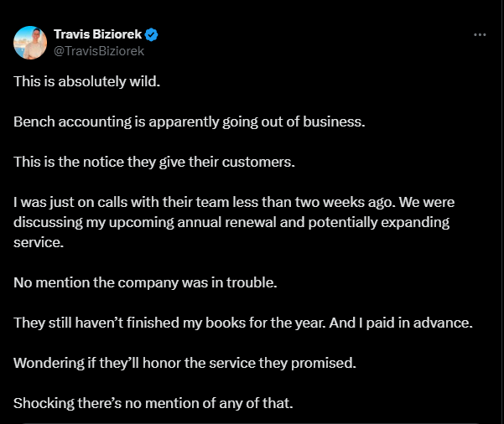
Task: Click "Wondering if they'll honor the service they promised."
Action: (184, 363)
